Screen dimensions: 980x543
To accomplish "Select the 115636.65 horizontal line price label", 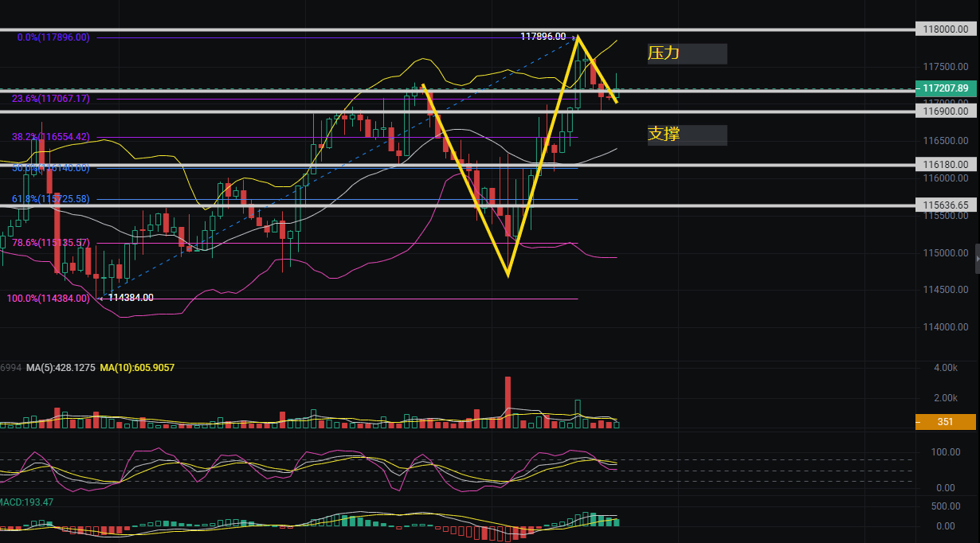I will tap(945, 205).
